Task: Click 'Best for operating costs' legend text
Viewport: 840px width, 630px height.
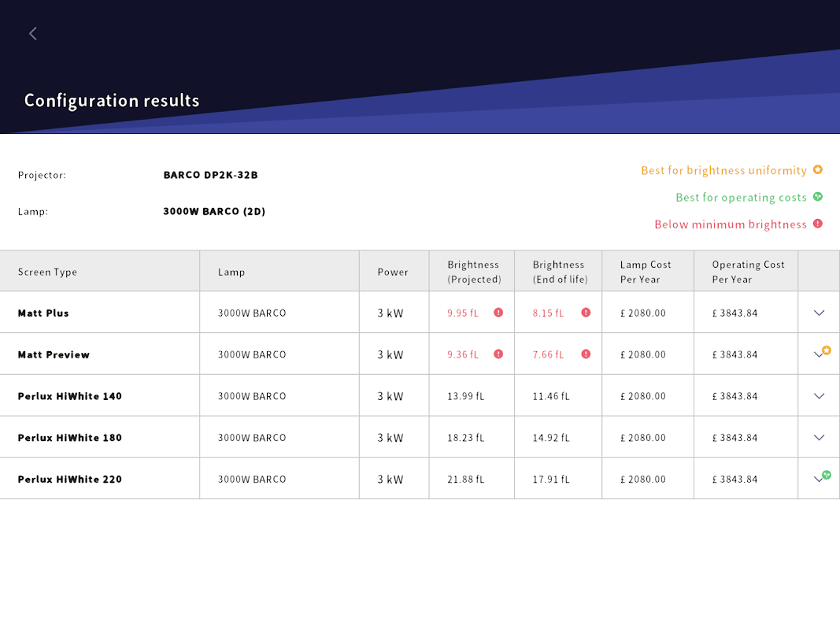Action: pyautogui.click(x=741, y=198)
